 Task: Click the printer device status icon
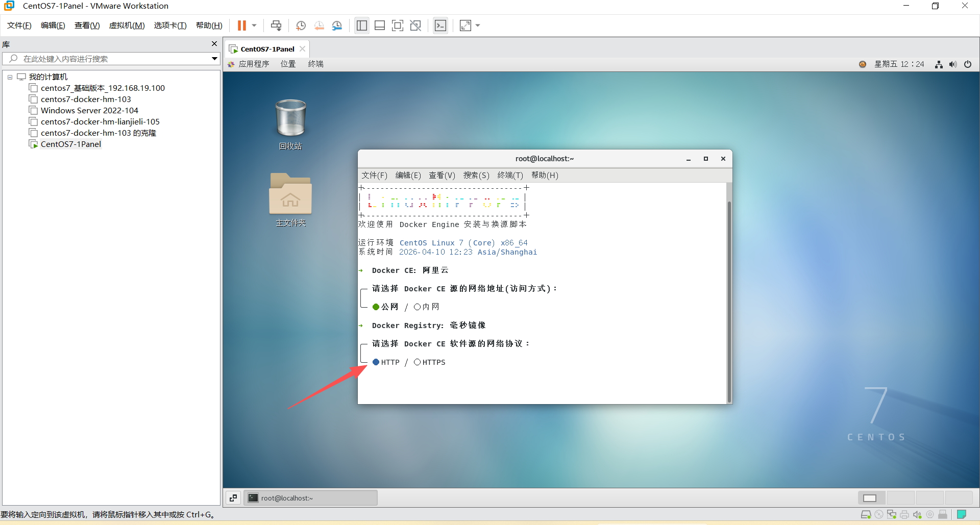click(x=904, y=515)
